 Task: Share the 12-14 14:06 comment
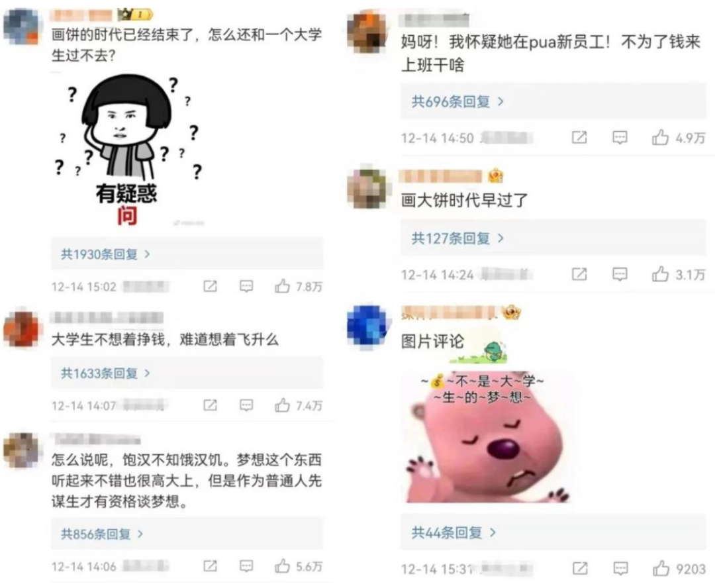click(210, 566)
